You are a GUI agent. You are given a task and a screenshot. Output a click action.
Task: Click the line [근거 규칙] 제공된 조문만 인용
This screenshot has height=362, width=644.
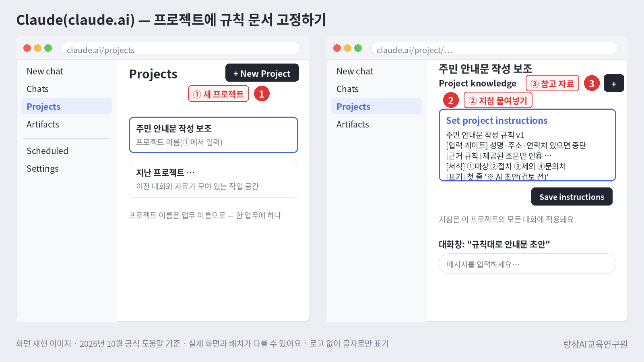coord(499,156)
